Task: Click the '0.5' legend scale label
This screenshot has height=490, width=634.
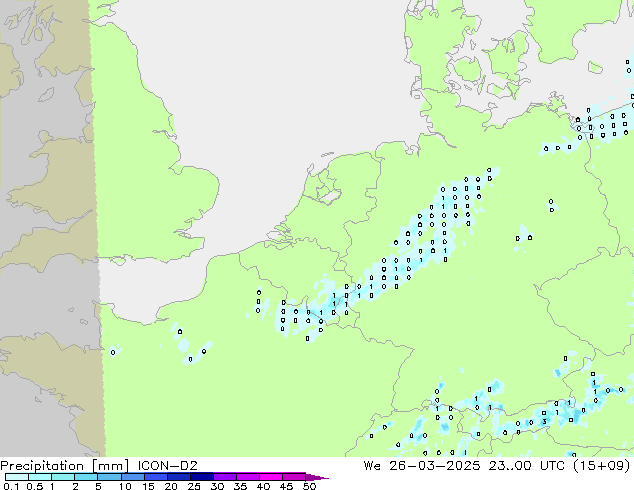Action: (x=35, y=486)
